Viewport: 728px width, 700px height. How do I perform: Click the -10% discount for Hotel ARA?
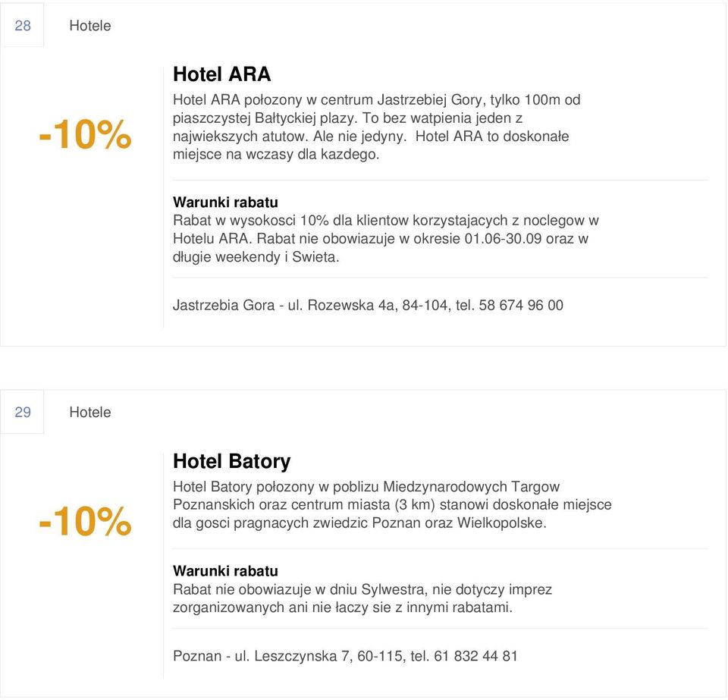click(x=86, y=134)
